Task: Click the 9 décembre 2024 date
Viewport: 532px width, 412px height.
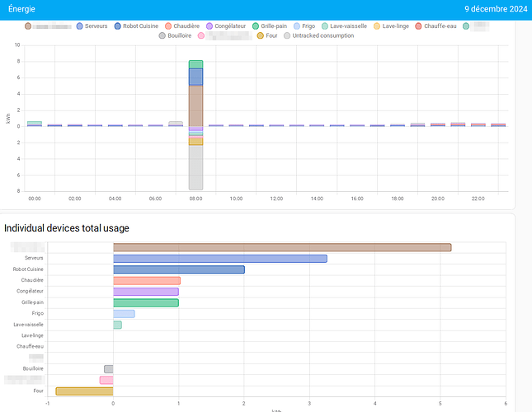Action: (496, 9)
